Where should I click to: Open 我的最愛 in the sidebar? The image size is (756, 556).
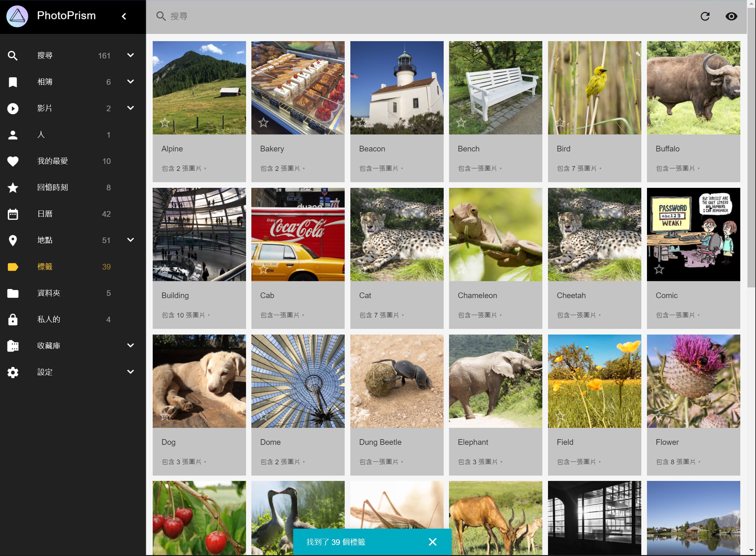pos(73,161)
